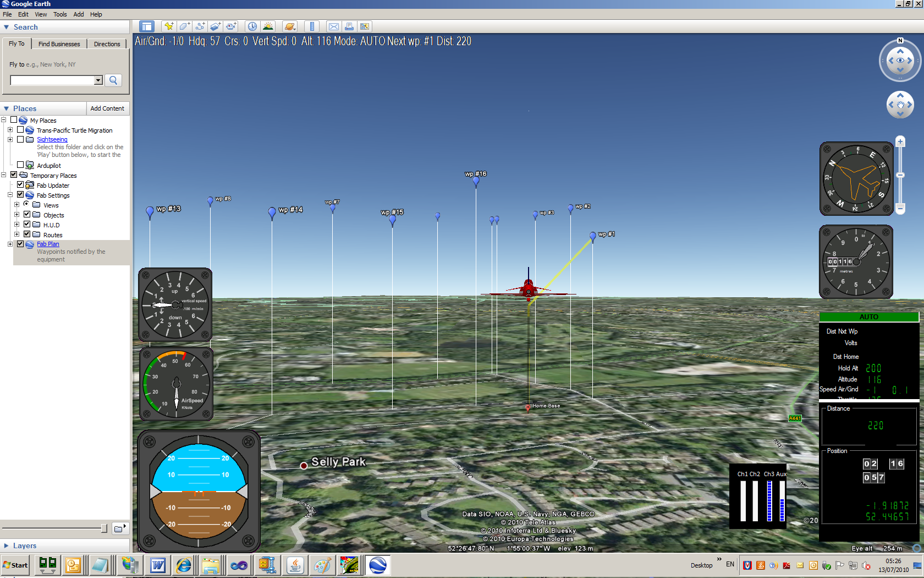Click the Print toolbar icon
The image size is (924, 578).
[x=349, y=26]
